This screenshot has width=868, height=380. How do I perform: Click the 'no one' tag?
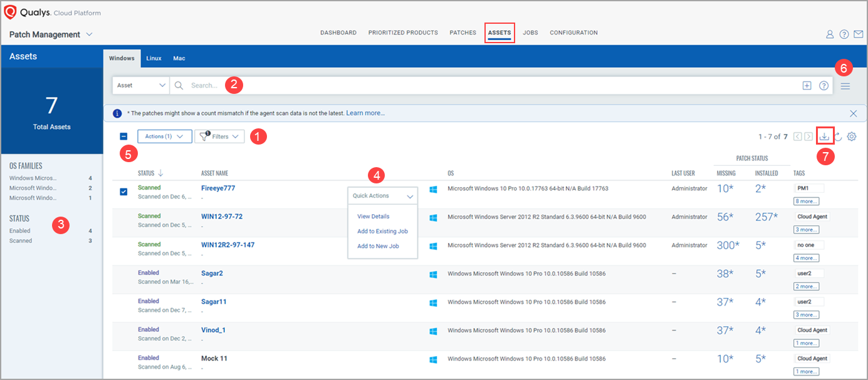pyautogui.click(x=809, y=245)
